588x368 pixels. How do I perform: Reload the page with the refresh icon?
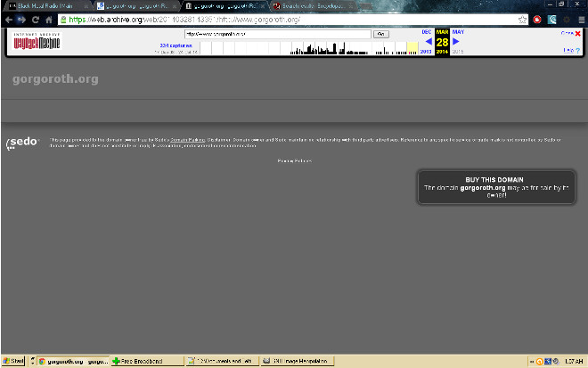36,20
